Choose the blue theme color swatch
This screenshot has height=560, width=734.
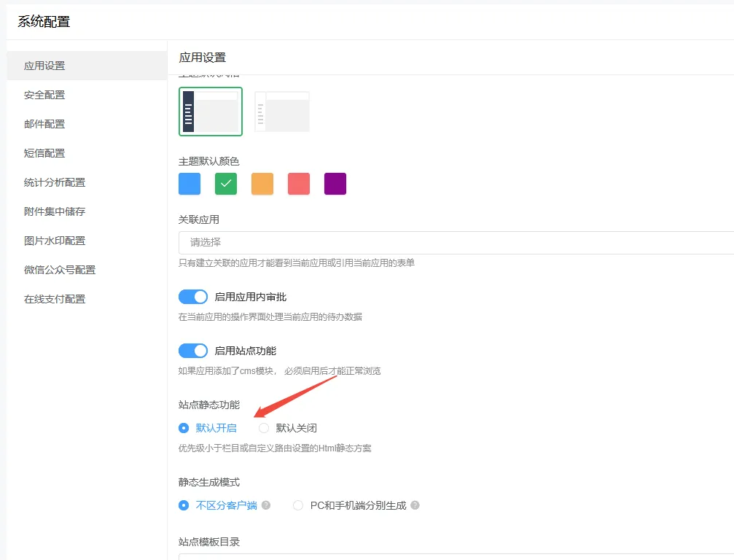pos(190,184)
